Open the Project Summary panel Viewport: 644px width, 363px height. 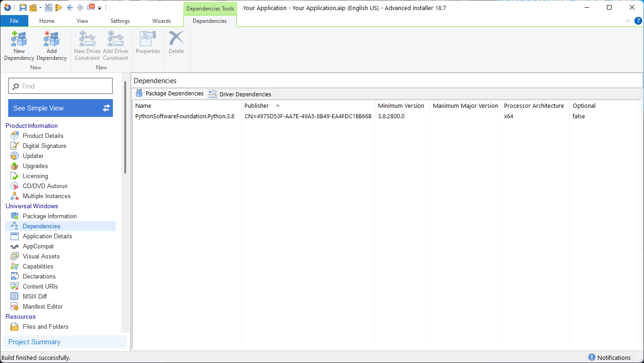click(65, 342)
